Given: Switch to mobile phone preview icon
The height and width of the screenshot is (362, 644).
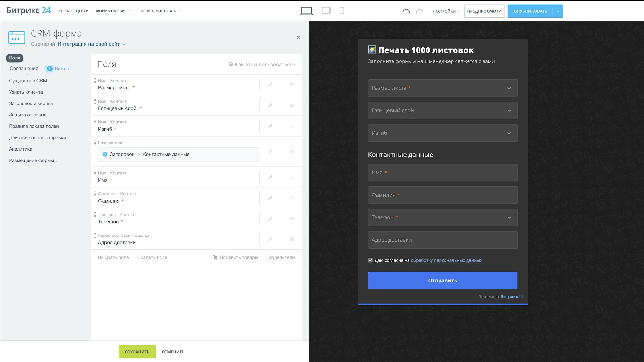Looking at the screenshot, I should click(x=342, y=11).
